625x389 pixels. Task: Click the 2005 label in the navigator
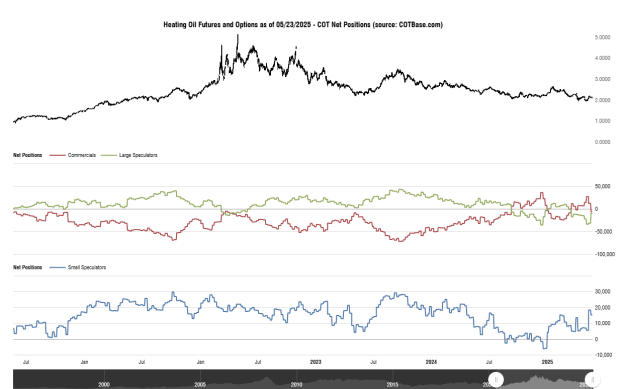tap(200, 385)
